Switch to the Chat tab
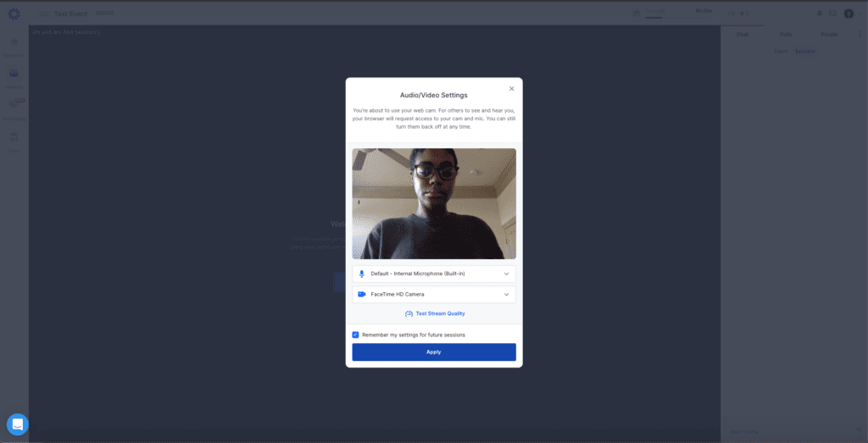Viewport: 868px width, 443px height. pos(743,34)
